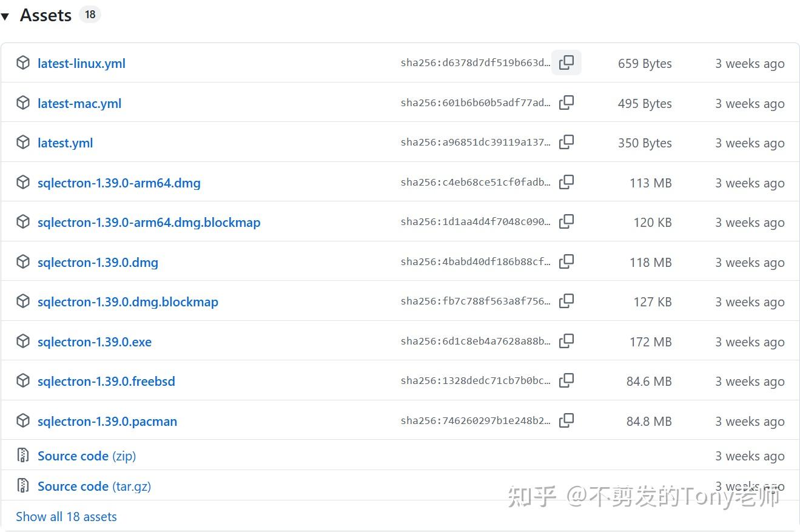Click the package icon beside sqlectron-1.39.0.dmg.blockmap
The width and height of the screenshot is (800, 532).
pyautogui.click(x=23, y=301)
